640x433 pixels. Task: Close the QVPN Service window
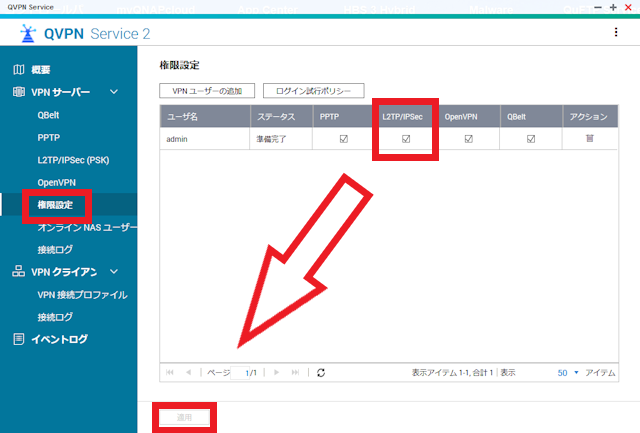pyautogui.click(x=628, y=7)
